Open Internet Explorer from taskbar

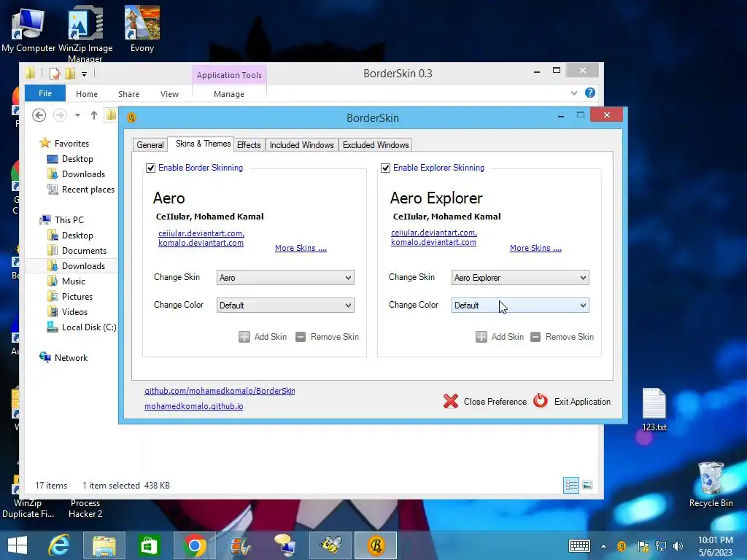59,545
